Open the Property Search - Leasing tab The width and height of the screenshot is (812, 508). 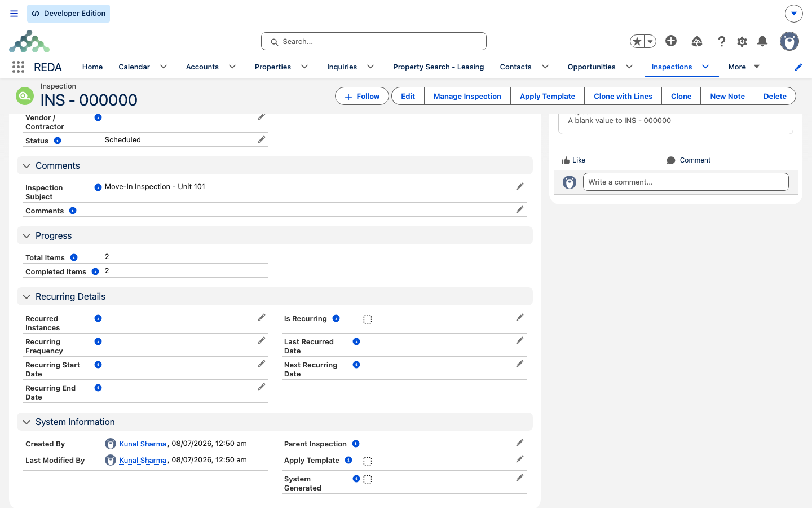tap(438, 67)
